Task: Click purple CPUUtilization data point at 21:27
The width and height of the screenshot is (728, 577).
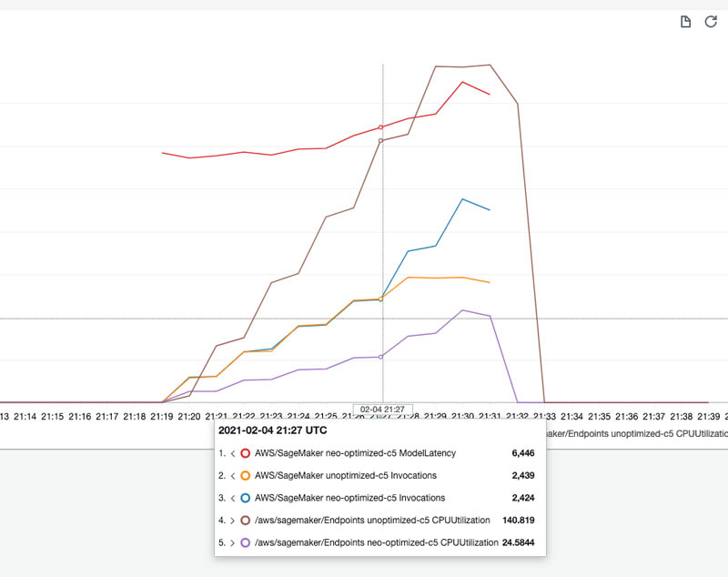Action: click(380, 357)
